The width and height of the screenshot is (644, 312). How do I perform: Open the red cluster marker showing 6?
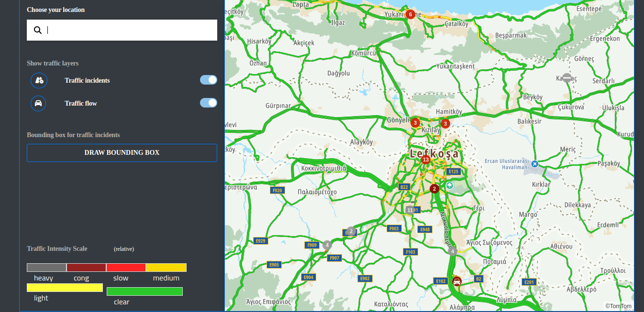[x=410, y=14]
